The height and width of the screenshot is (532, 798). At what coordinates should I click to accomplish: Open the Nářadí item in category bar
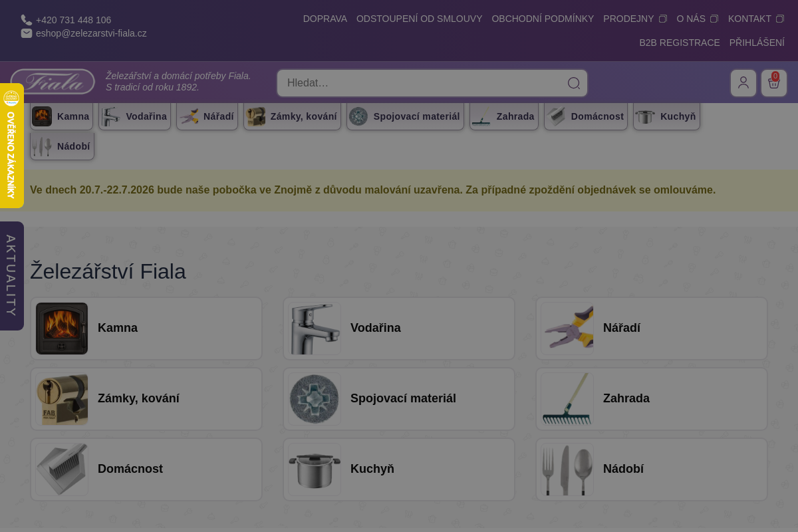207,116
